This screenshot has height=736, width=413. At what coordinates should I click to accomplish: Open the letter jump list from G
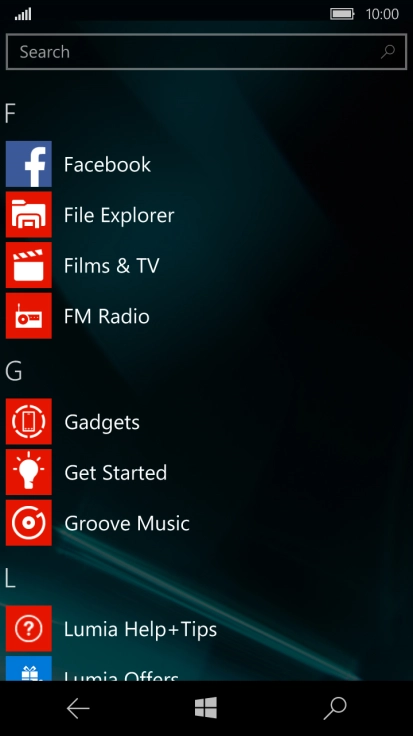click(13, 371)
